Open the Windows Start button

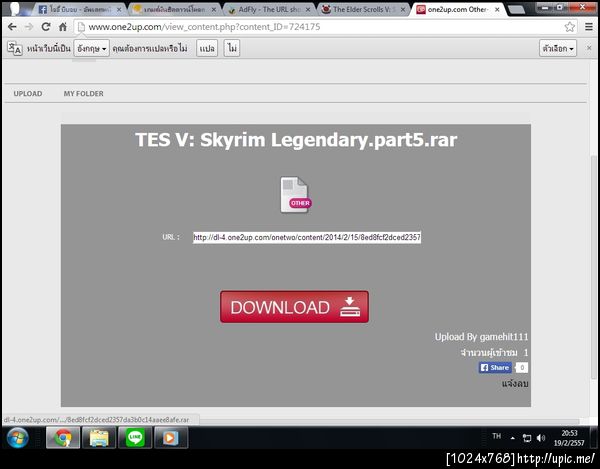(x=17, y=438)
